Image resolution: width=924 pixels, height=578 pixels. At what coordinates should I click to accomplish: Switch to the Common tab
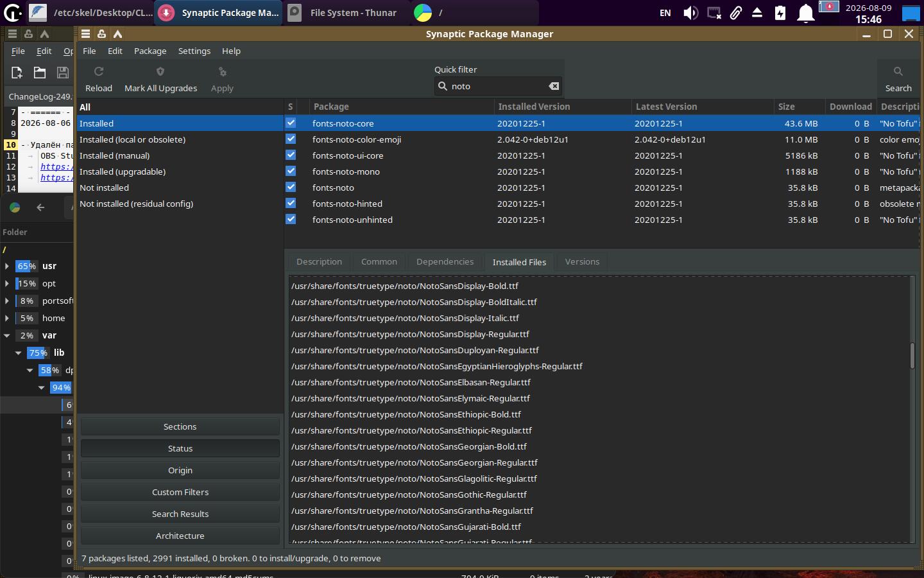[379, 261]
